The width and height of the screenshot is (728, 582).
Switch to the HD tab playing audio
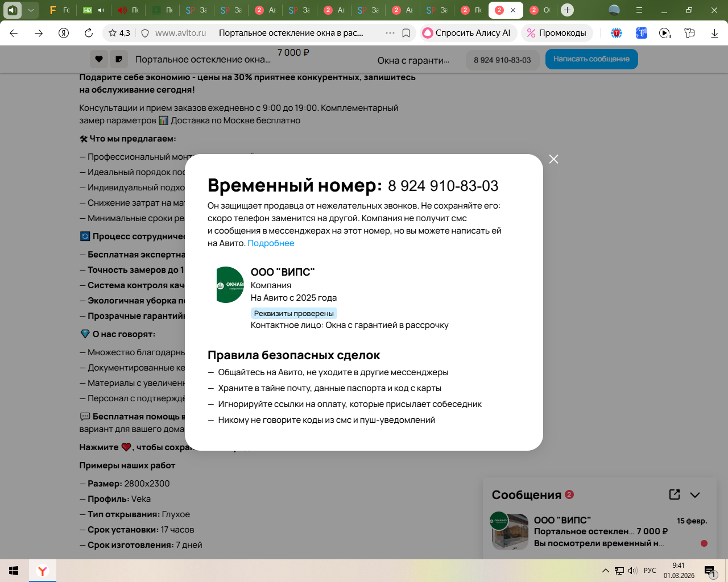(x=94, y=10)
